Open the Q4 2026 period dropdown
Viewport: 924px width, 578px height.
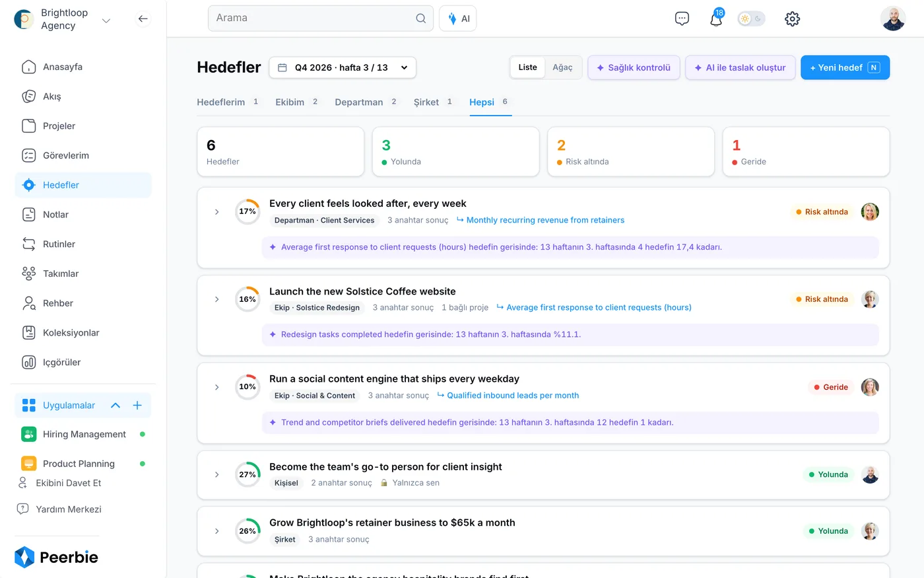click(343, 67)
